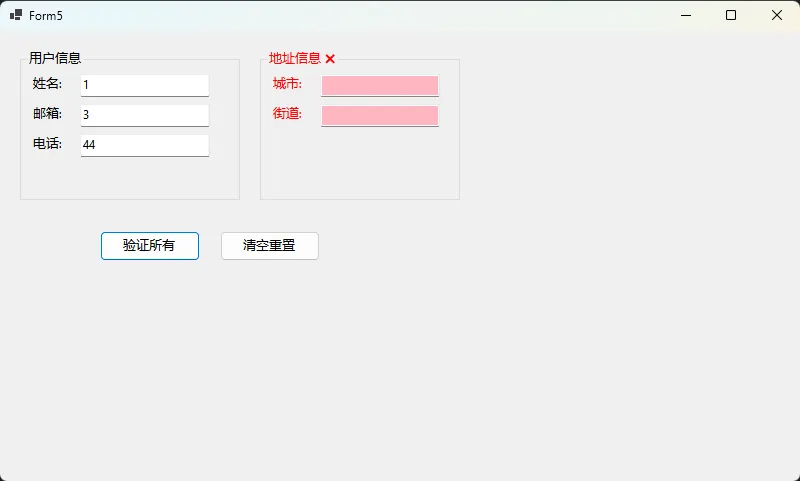This screenshot has height=481, width=800.
Task: Click the 邮箱 label
Action: [47, 114]
